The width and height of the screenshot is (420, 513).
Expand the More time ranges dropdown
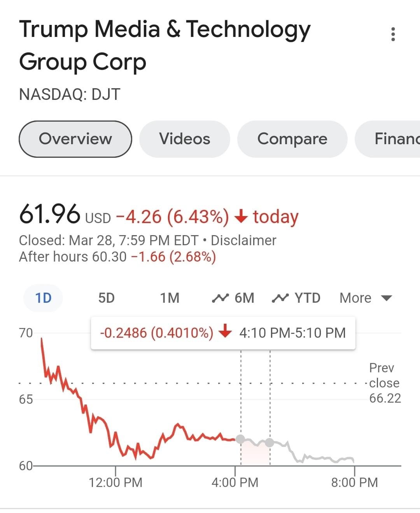tap(355, 298)
